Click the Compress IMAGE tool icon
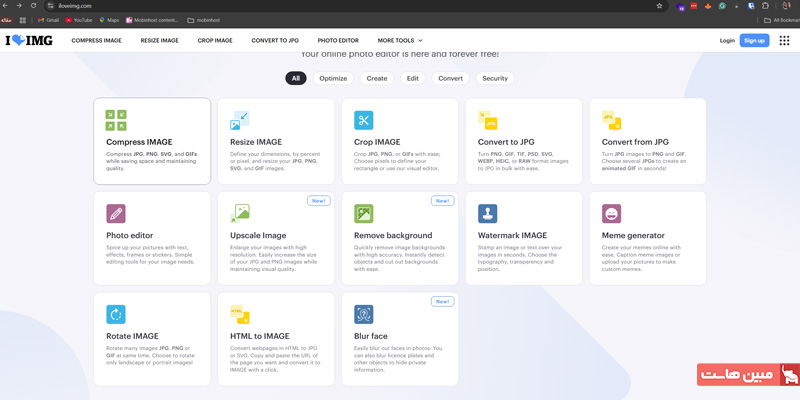 pyautogui.click(x=116, y=120)
